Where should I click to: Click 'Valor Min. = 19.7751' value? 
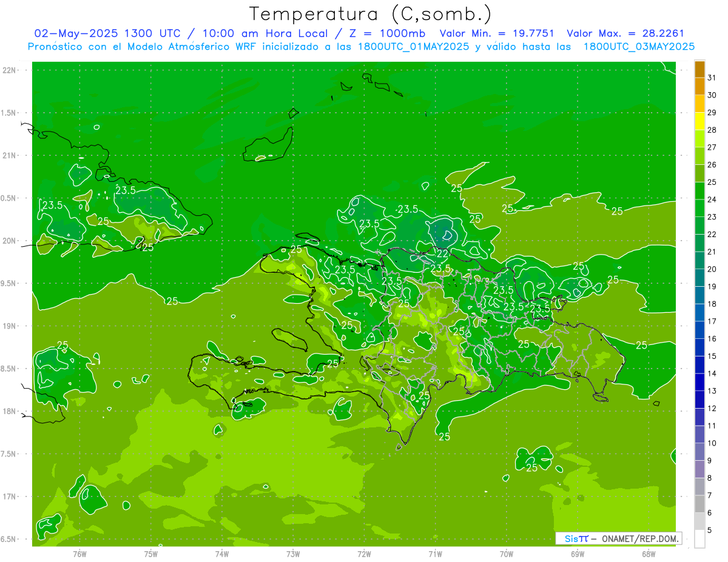(x=497, y=33)
